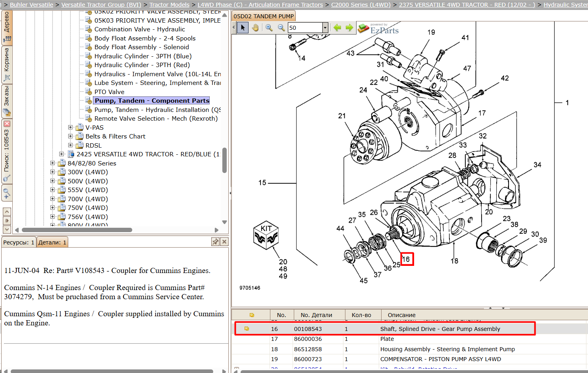Close the Поиск: 108543 search tab
The image size is (588, 373).
click(x=7, y=124)
